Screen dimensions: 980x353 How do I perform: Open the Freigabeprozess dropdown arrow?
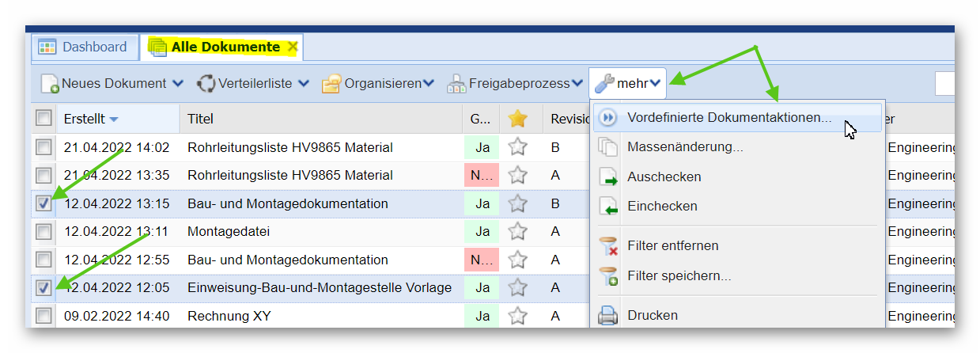pos(577,83)
